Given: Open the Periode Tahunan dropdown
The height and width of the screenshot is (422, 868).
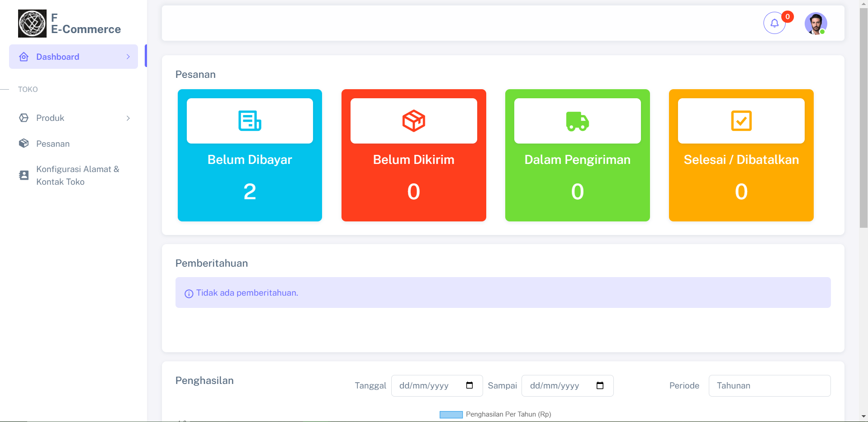Looking at the screenshot, I should pos(769,386).
